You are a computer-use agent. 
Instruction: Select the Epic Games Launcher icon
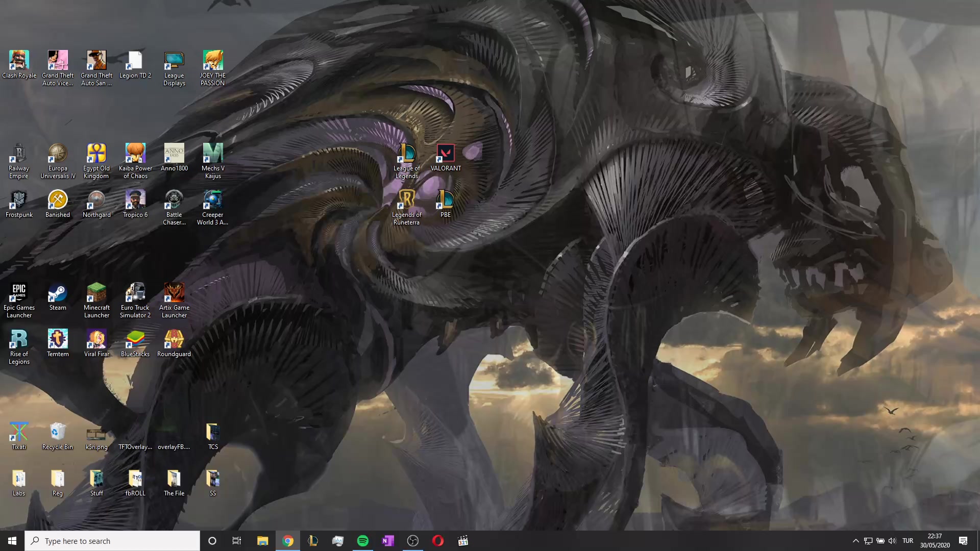(19, 300)
